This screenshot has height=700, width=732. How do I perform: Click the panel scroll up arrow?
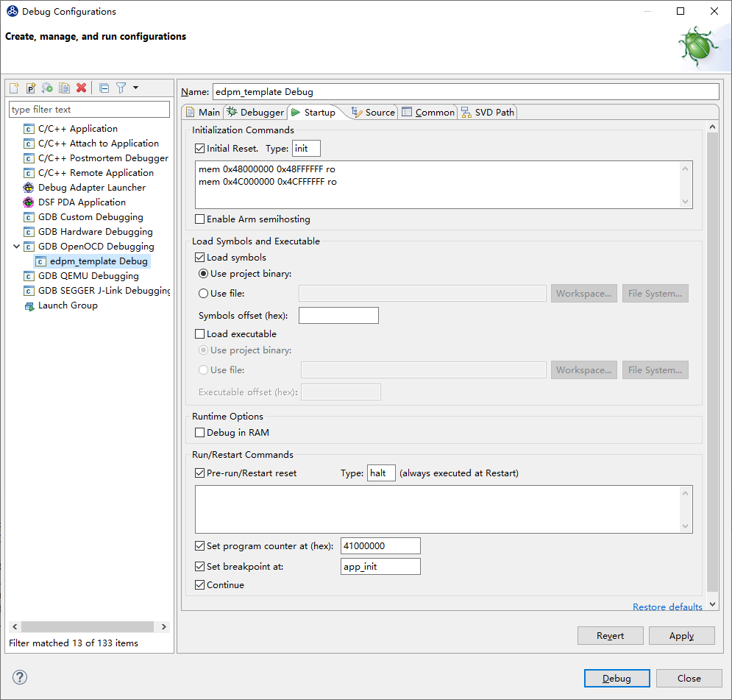[712, 127]
